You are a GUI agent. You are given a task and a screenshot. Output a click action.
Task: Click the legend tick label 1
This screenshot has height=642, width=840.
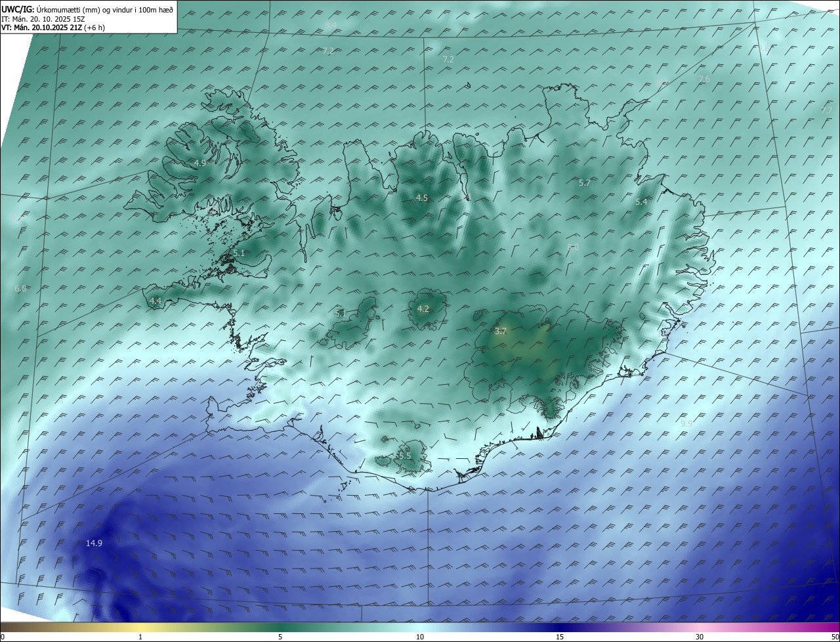(140, 637)
